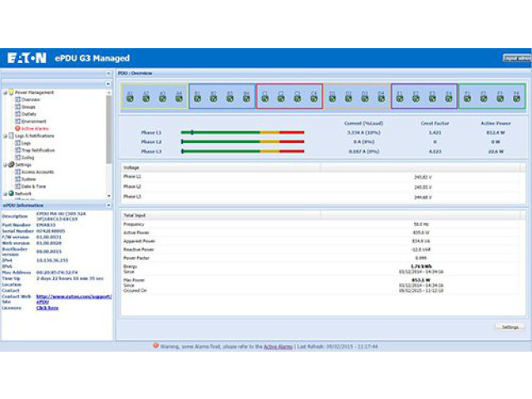Select outlet C4 in the red group
Image resolution: width=532 pixels, height=399 pixels.
314,98
